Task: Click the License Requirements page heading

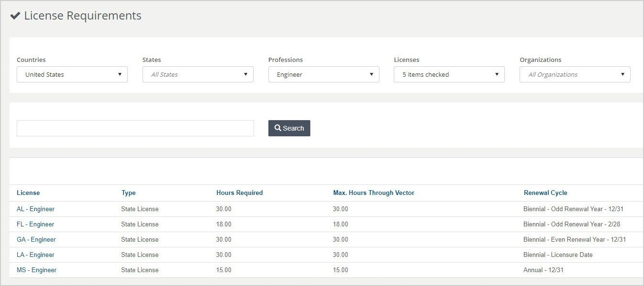Action: [x=82, y=16]
